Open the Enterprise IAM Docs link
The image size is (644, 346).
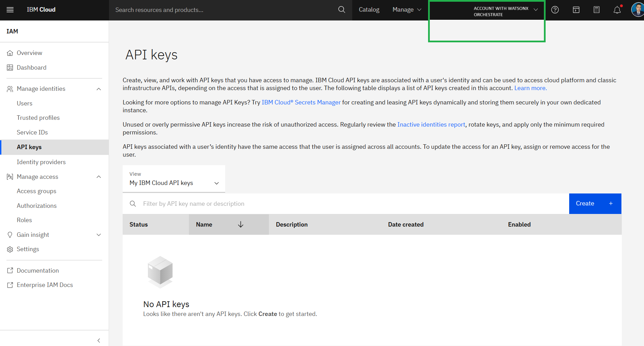pos(45,285)
